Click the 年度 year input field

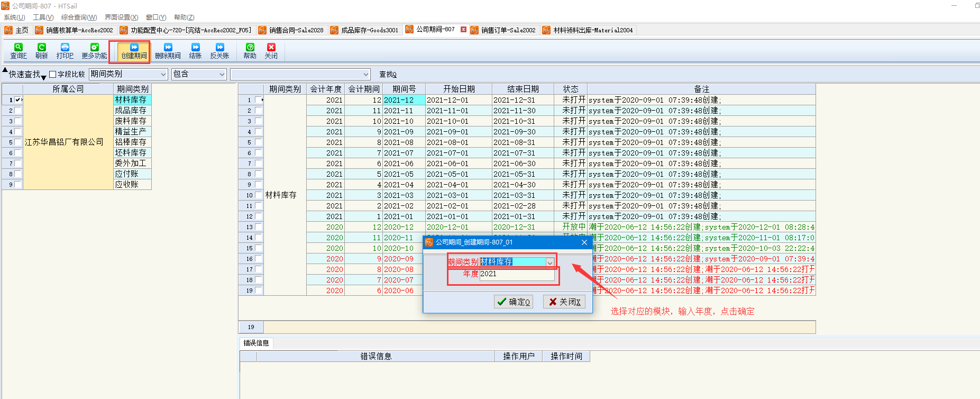point(517,274)
